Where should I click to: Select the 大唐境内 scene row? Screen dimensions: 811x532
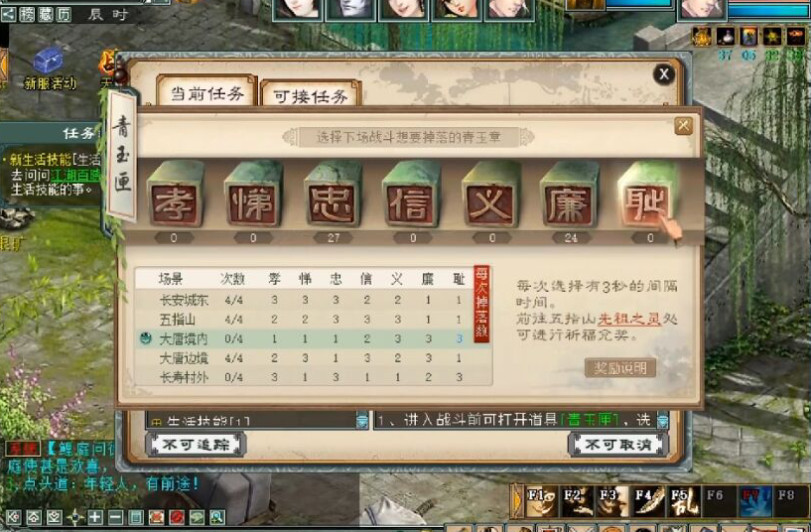(313, 338)
